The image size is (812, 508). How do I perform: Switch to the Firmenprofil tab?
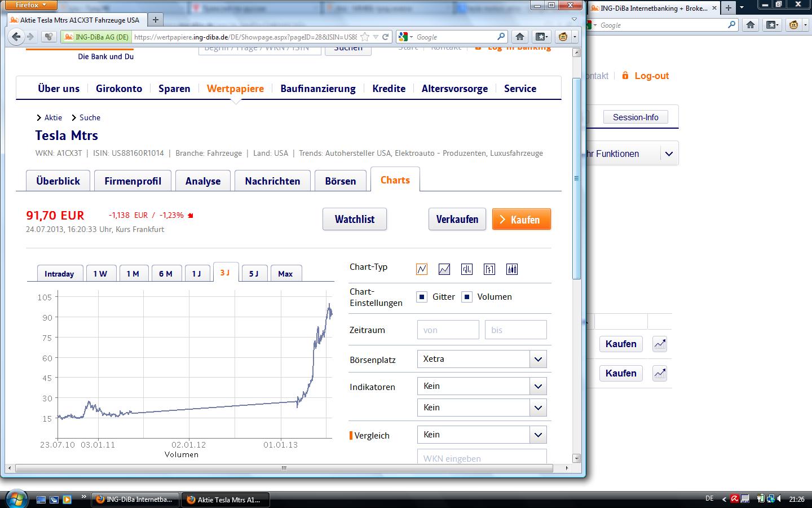(133, 181)
